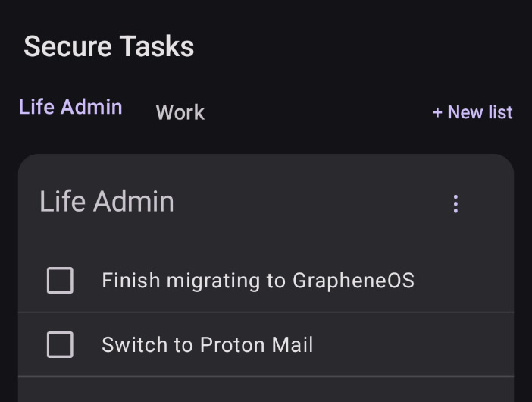Select the Proton Mail task row text
This screenshot has width=532, height=402.
coord(208,344)
